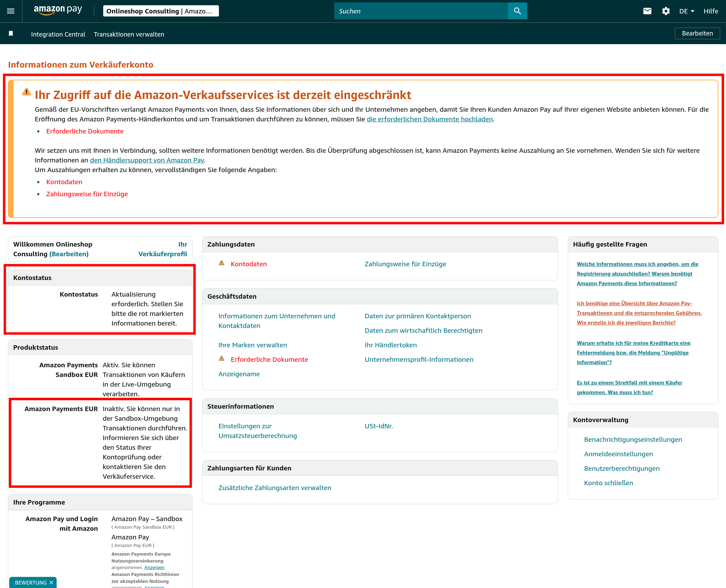Open the hamburger navigation menu

[x=11, y=11]
